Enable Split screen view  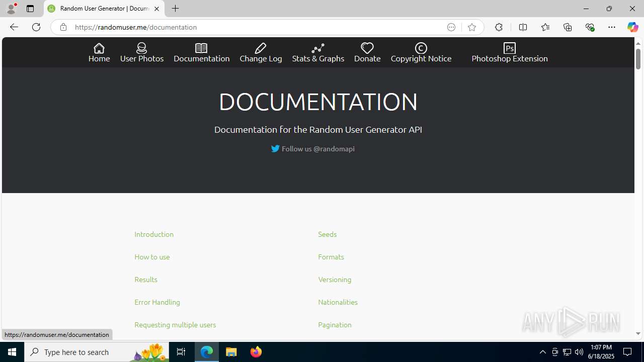(523, 27)
